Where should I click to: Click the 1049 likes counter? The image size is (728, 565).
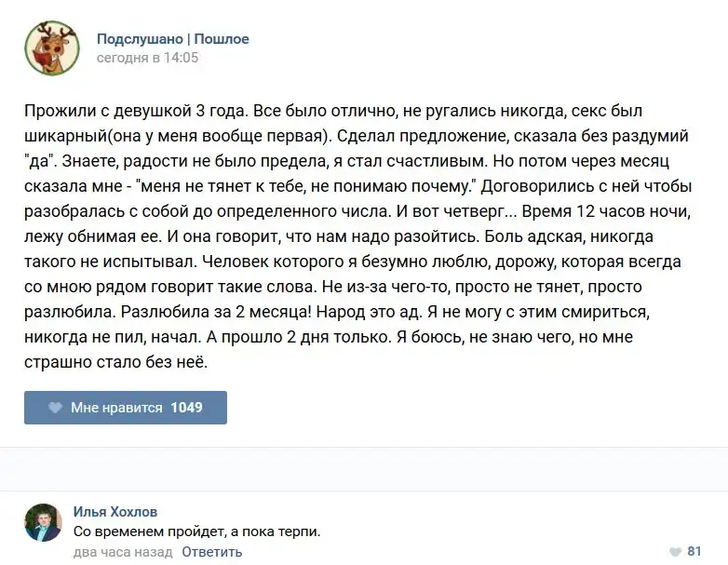[186, 408]
